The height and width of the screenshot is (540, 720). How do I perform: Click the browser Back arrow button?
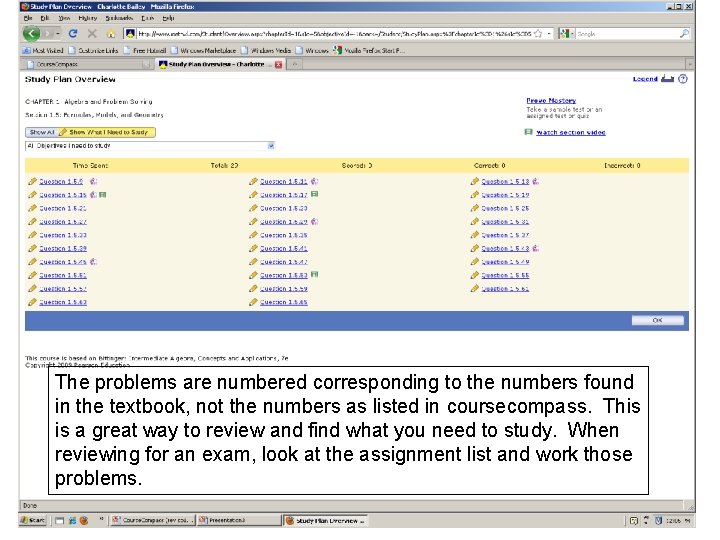31,34
